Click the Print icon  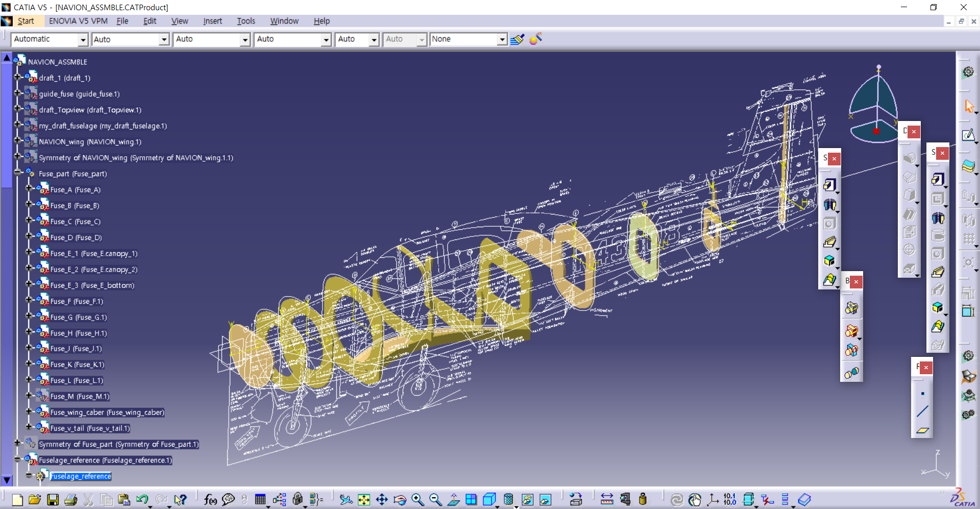tap(71, 500)
